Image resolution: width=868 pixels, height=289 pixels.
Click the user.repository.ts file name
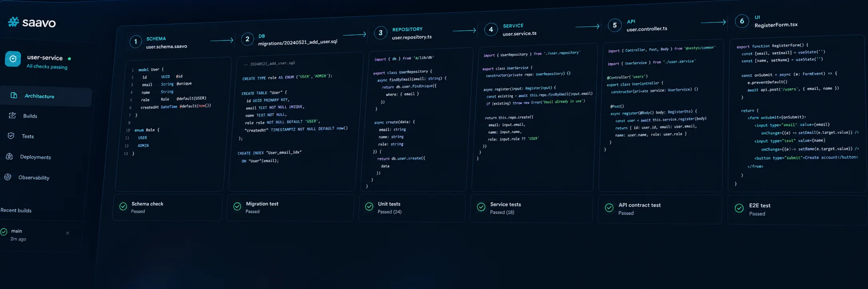pyautogui.click(x=412, y=37)
